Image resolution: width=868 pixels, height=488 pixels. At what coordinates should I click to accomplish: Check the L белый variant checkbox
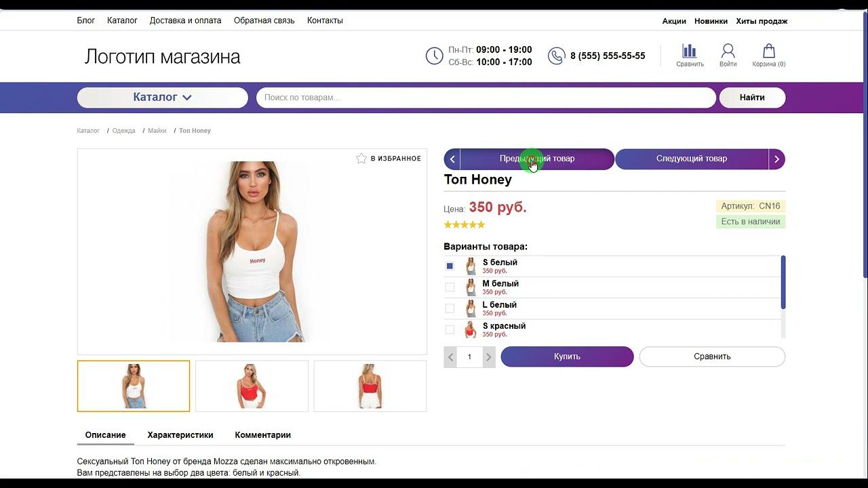(x=450, y=308)
